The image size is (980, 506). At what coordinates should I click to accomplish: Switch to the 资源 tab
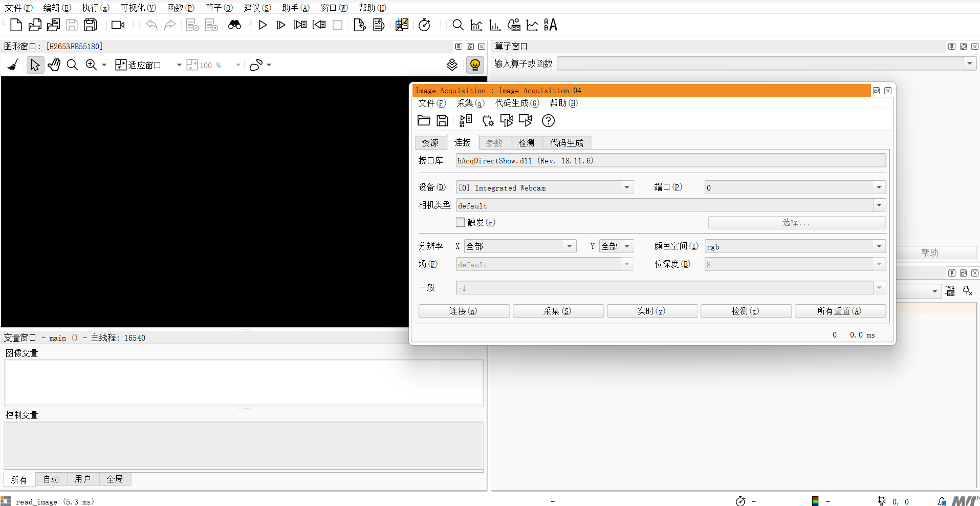[430, 143]
